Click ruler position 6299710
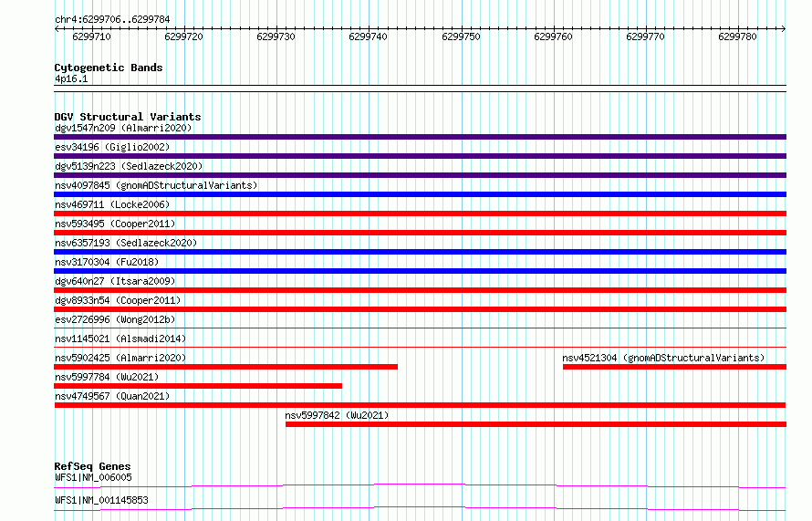Viewport: 812px width, 521px height. pos(91,36)
